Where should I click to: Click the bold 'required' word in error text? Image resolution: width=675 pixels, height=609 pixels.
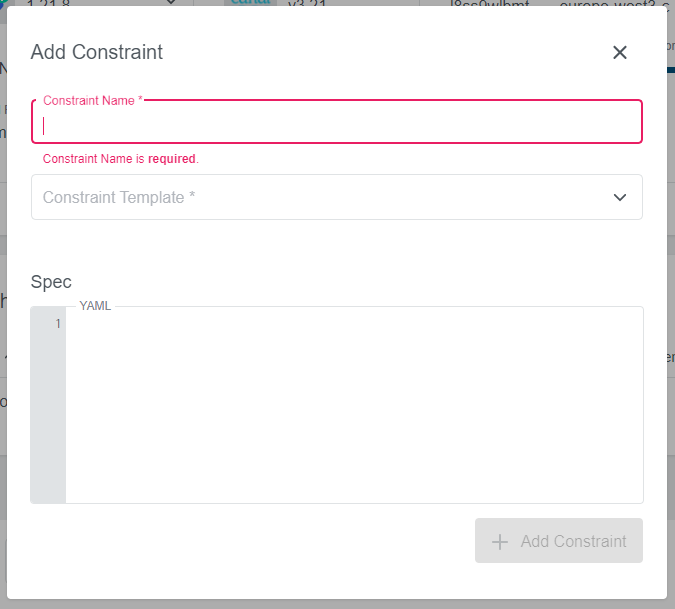172,159
